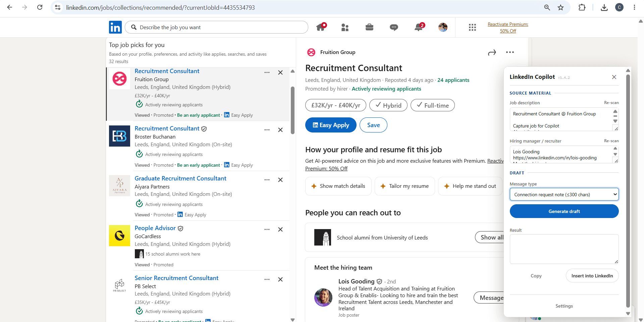The width and height of the screenshot is (644, 322).
Task: Open the For Business apps grid
Action: pos(472,28)
